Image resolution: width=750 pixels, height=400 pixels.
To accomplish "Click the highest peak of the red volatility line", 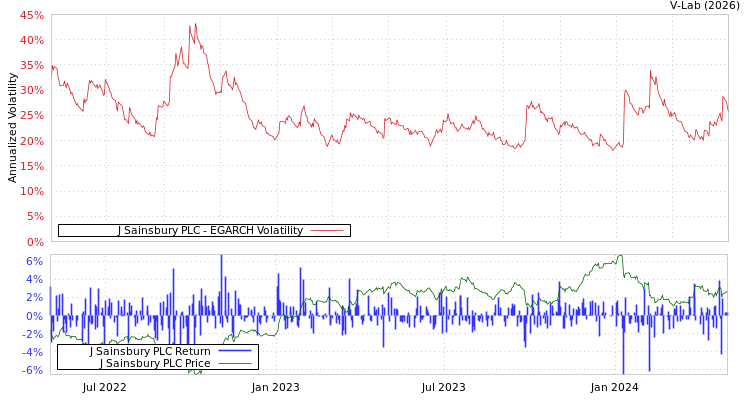I will pos(193,24).
